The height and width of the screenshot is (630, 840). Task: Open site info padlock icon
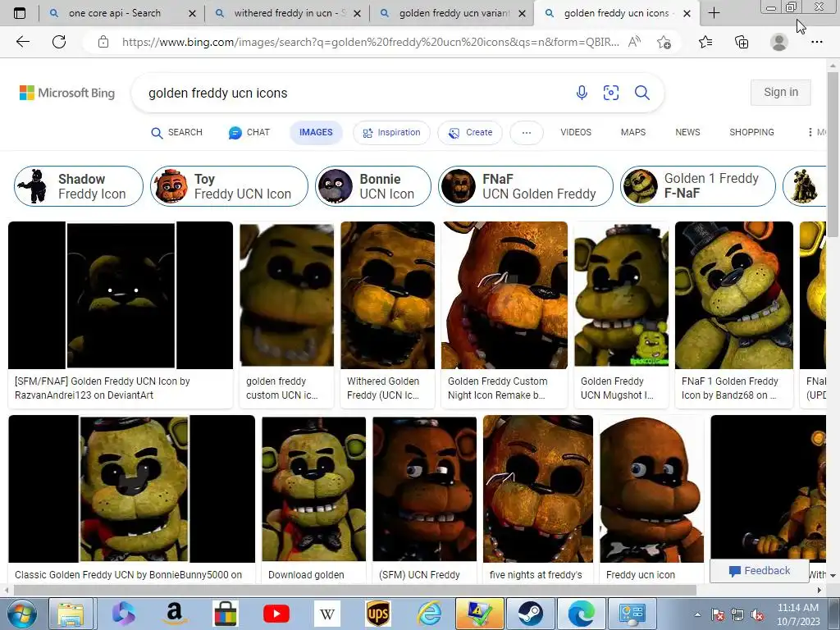[x=103, y=42]
